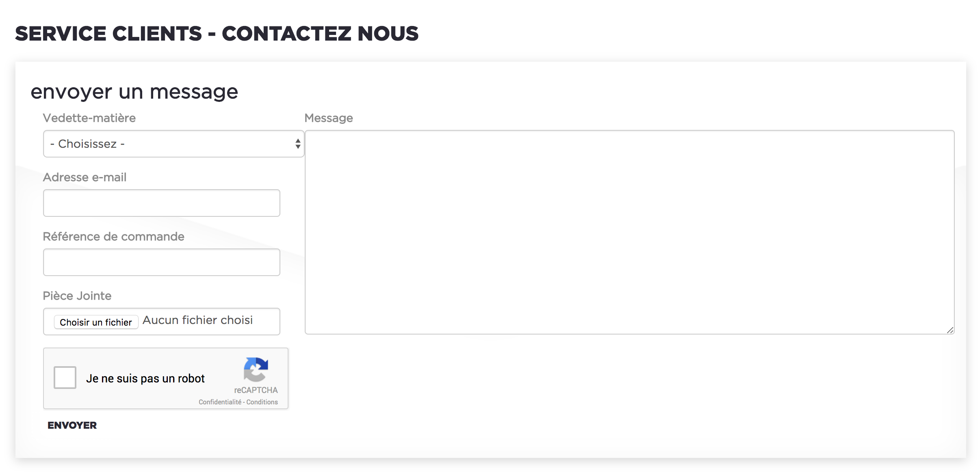Click ENVOYER to submit the form
This screenshot has width=980, height=475.
(72, 425)
